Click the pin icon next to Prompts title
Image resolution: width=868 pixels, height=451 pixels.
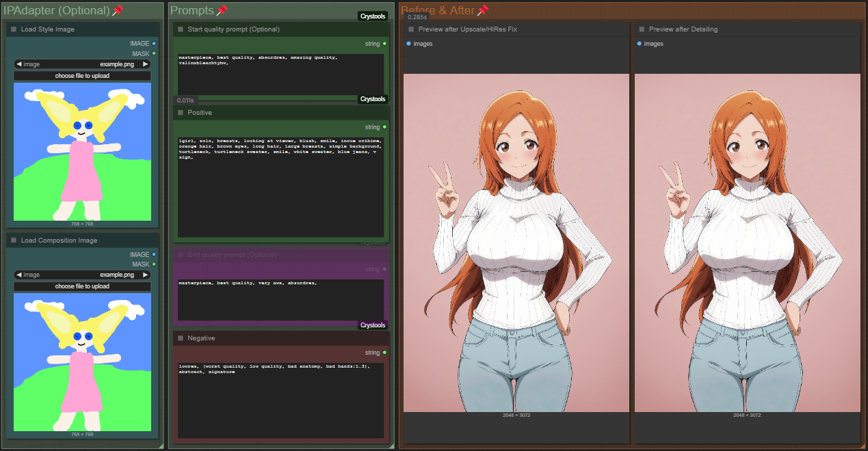(222, 10)
